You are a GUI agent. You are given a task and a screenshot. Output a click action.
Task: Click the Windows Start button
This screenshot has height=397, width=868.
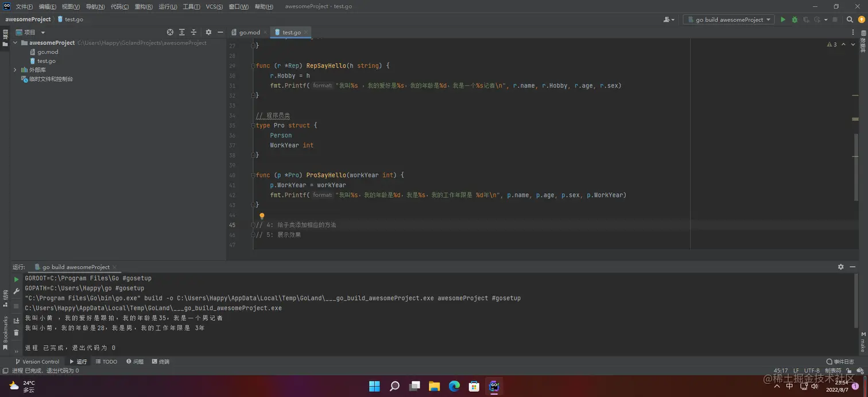point(374,386)
